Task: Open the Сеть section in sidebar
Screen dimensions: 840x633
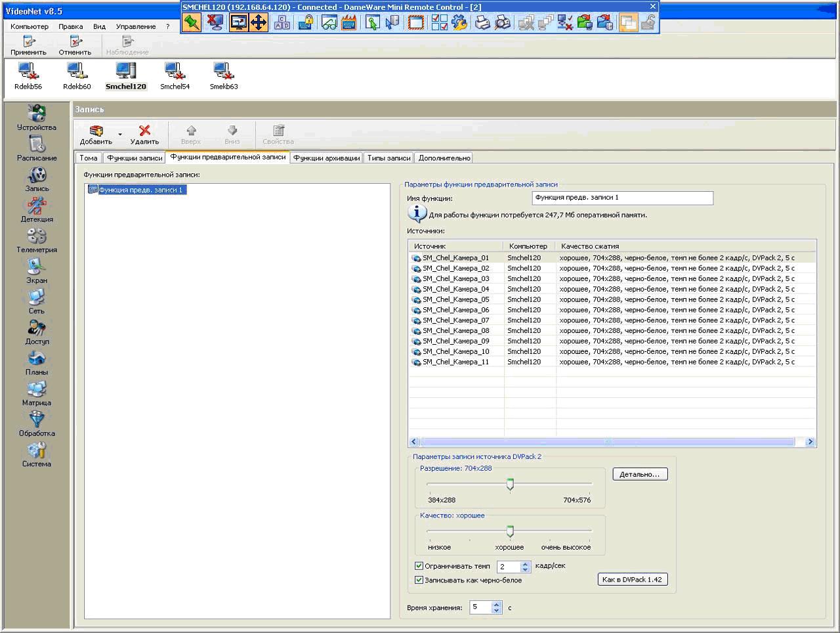Action: click(37, 302)
